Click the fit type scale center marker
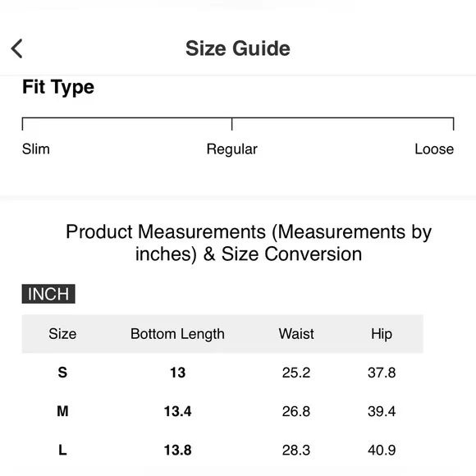This screenshot has width=476, height=476. tap(232, 124)
